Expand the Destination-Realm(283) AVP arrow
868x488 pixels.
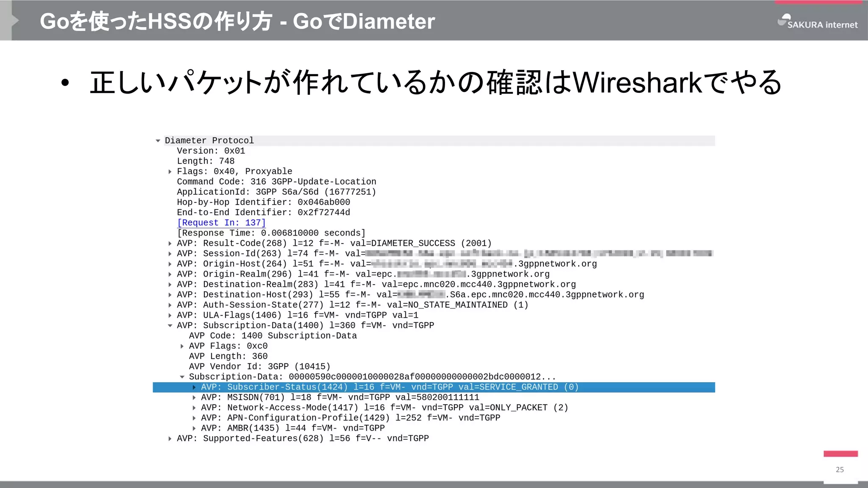170,285
